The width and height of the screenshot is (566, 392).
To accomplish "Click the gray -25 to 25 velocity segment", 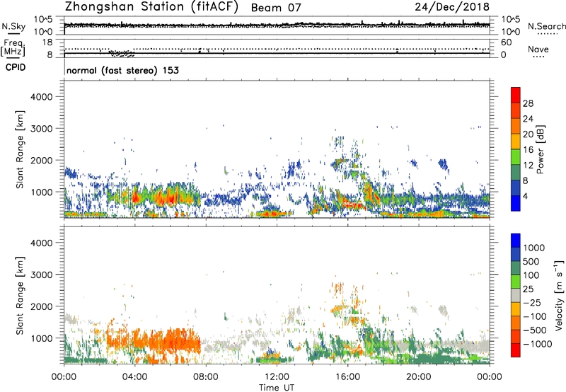I will pyautogui.click(x=516, y=295).
